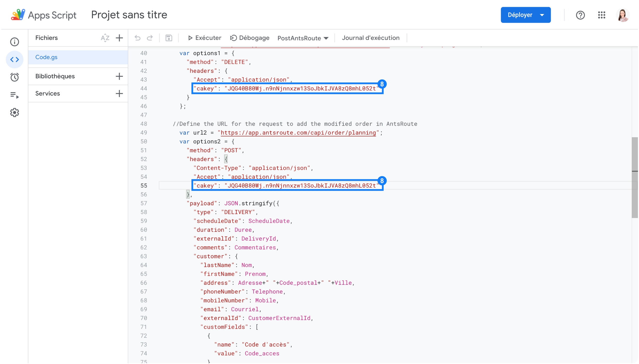Open the code Editor sidebar icon
Screen dimensions: 639x364
coord(15,59)
